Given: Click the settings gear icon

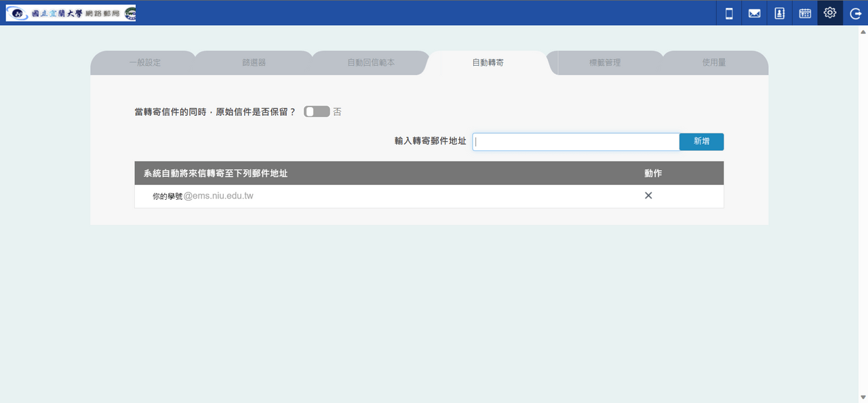Looking at the screenshot, I should (x=830, y=13).
